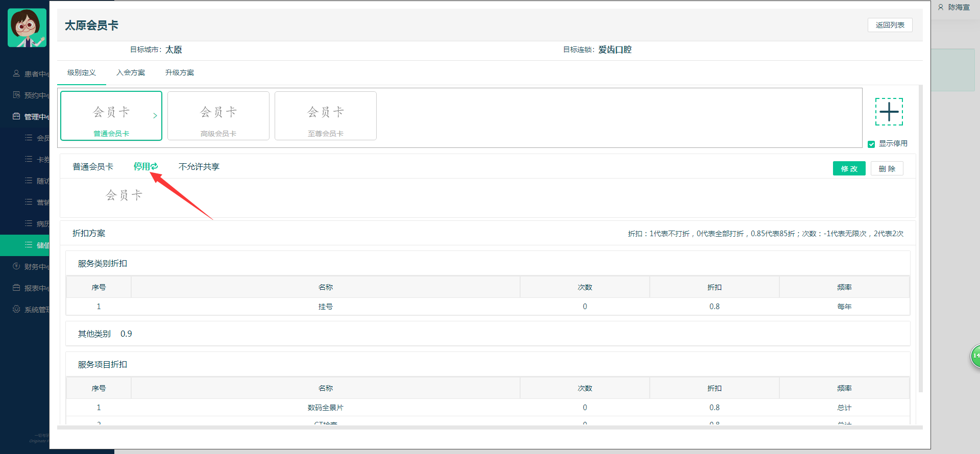Collapse the 管理中心 sidebar section
The height and width of the screenshot is (454, 980).
click(x=31, y=116)
